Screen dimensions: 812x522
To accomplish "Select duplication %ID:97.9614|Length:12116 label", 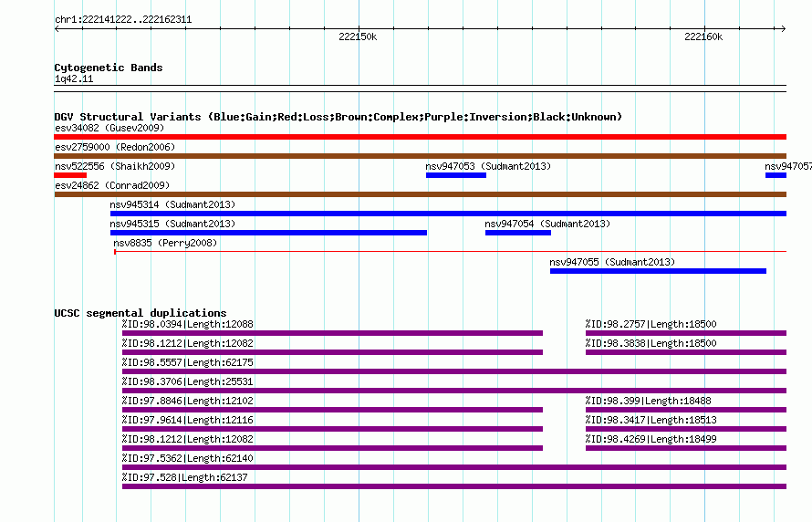I will (187, 420).
